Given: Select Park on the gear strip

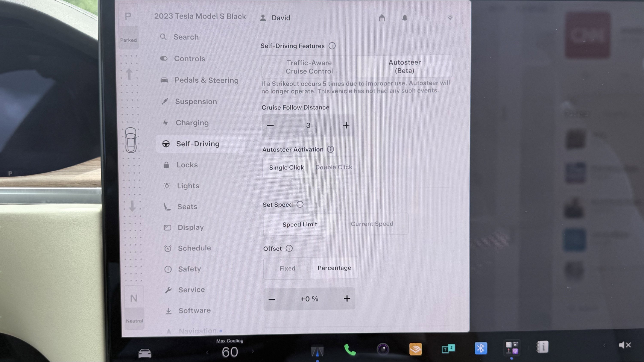Looking at the screenshot, I should pyautogui.click(x=128, y=26).
